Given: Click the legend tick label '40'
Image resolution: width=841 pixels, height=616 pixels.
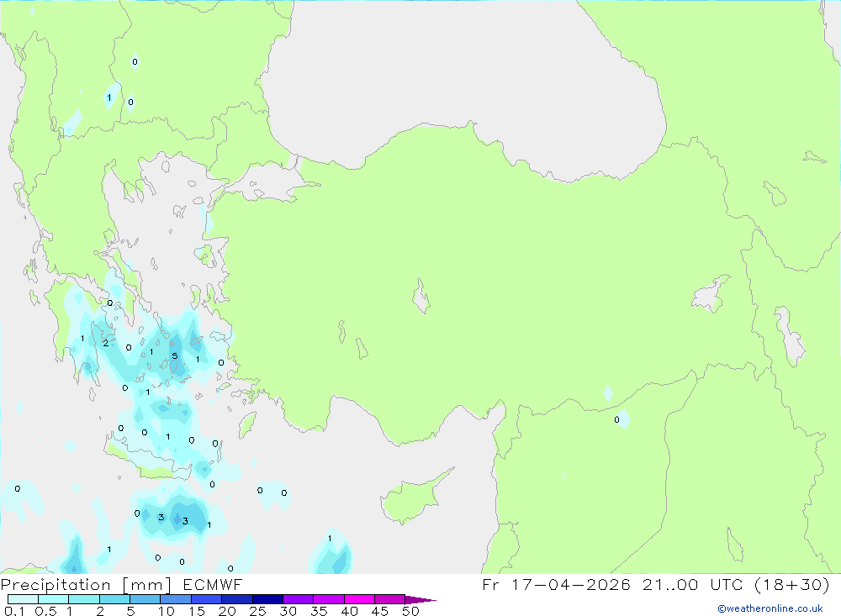Looking at the screenshot, I should [x=349, y=611].
